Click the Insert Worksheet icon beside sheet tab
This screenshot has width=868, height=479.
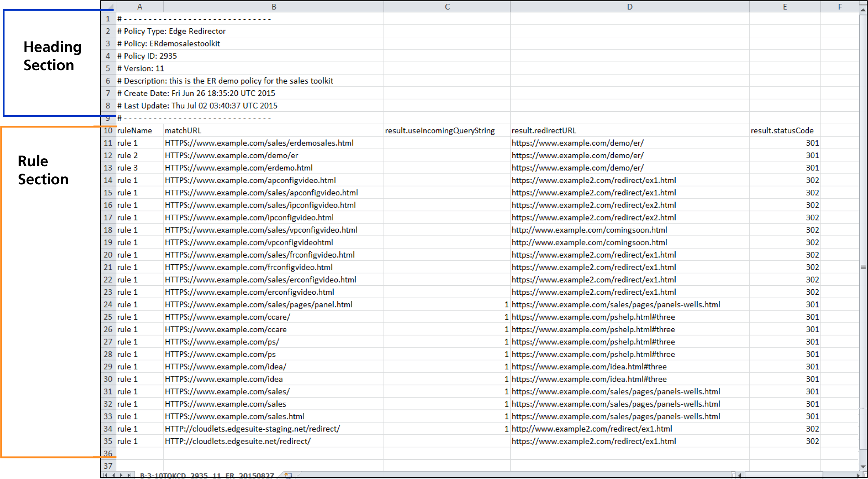click(288, 475)
